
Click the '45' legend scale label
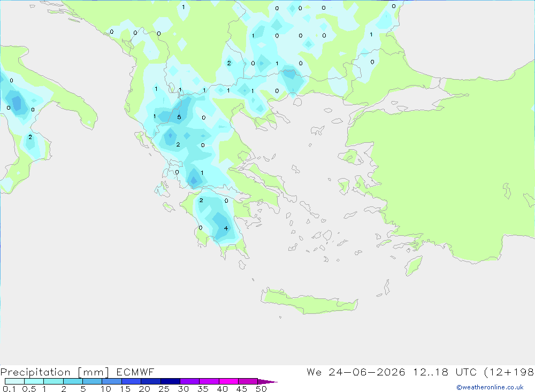(x=242, y=389)
